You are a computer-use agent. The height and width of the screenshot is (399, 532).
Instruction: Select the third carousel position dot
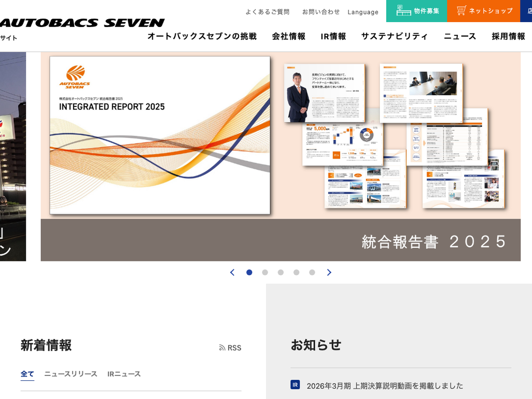[x=281, y=272]
